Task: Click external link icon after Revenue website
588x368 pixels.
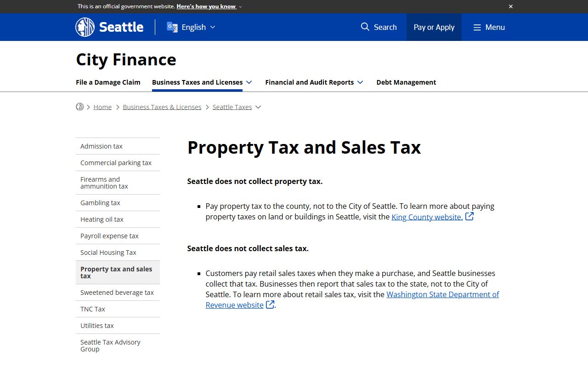Action: (x=270, y=304)
